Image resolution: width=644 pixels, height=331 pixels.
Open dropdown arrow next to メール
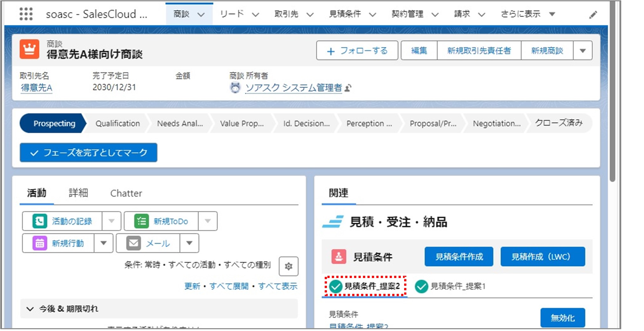click(x=189, y=243)
